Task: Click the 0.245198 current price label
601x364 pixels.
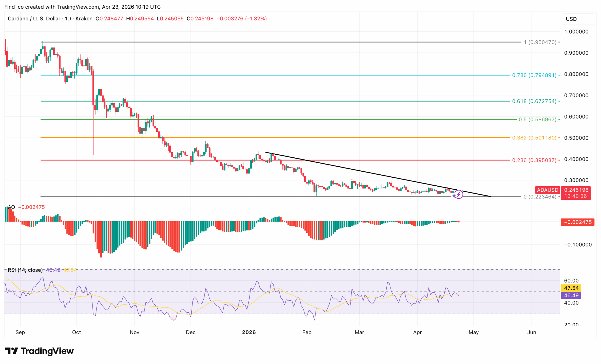Action: (576, 190)
